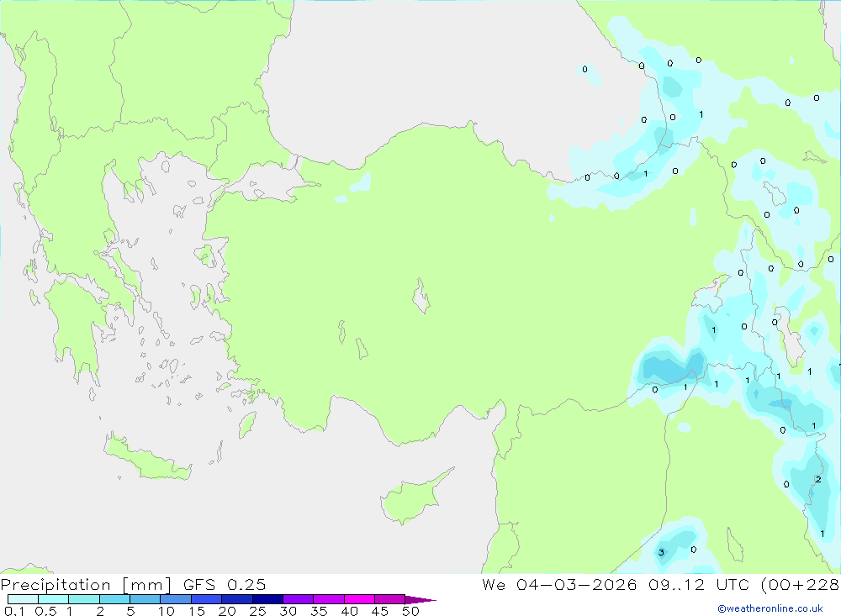
Task: Click the legend label 15
Action: tap(197, 611)
